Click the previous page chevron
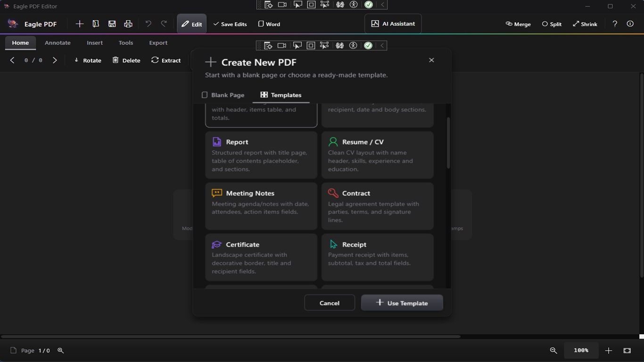The image size is (644, 362). tap(12, 60)
